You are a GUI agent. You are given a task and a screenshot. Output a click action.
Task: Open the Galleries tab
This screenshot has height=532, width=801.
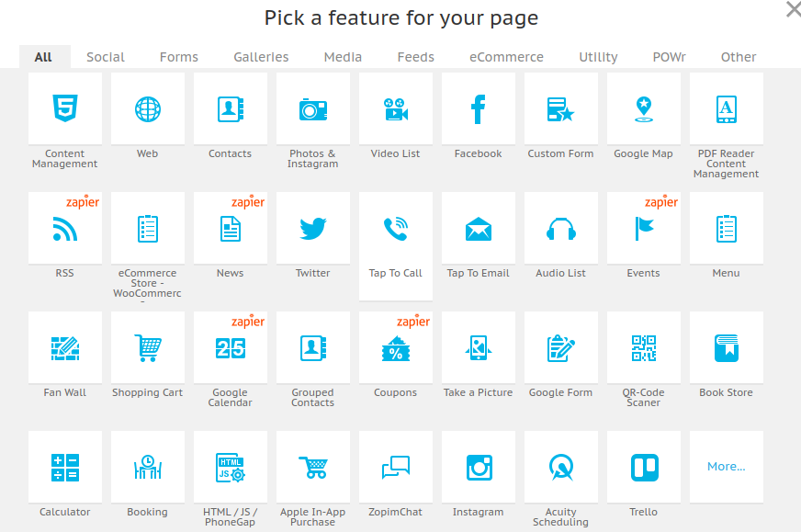click(x=261, y=56)
